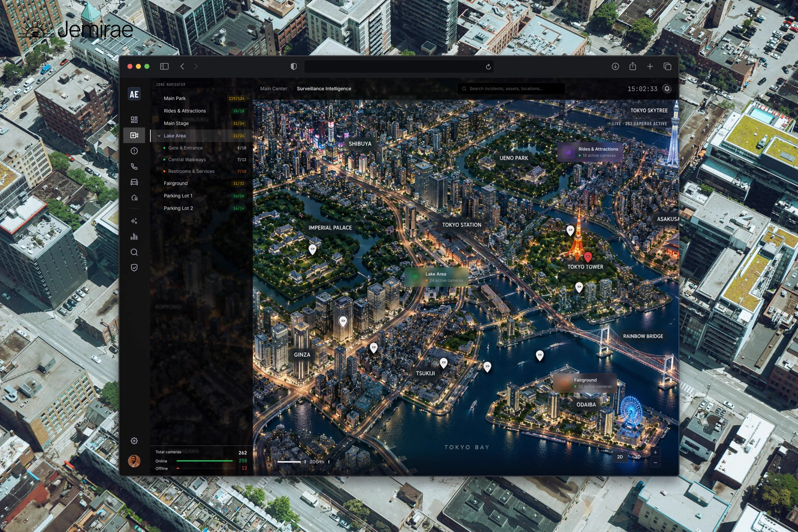
Task: Click the notification bell icon
Action: tap(667, 89)
